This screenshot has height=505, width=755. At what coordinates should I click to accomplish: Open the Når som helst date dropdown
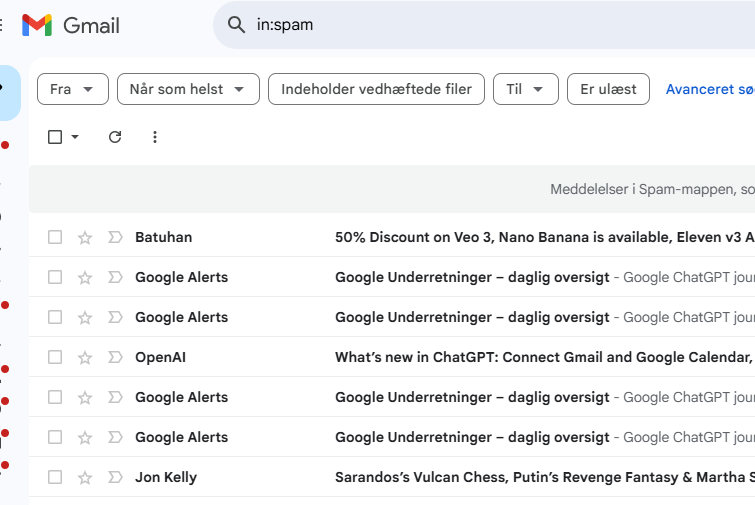click(188, 89)
